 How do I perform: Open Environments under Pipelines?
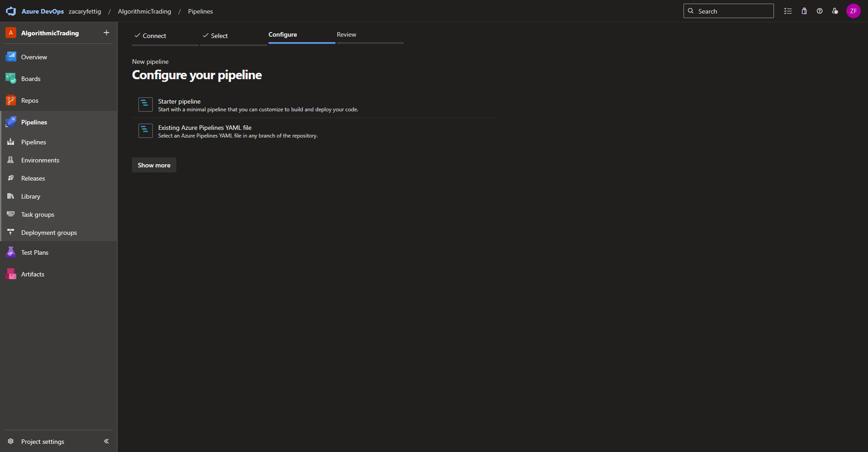point(40,160)
